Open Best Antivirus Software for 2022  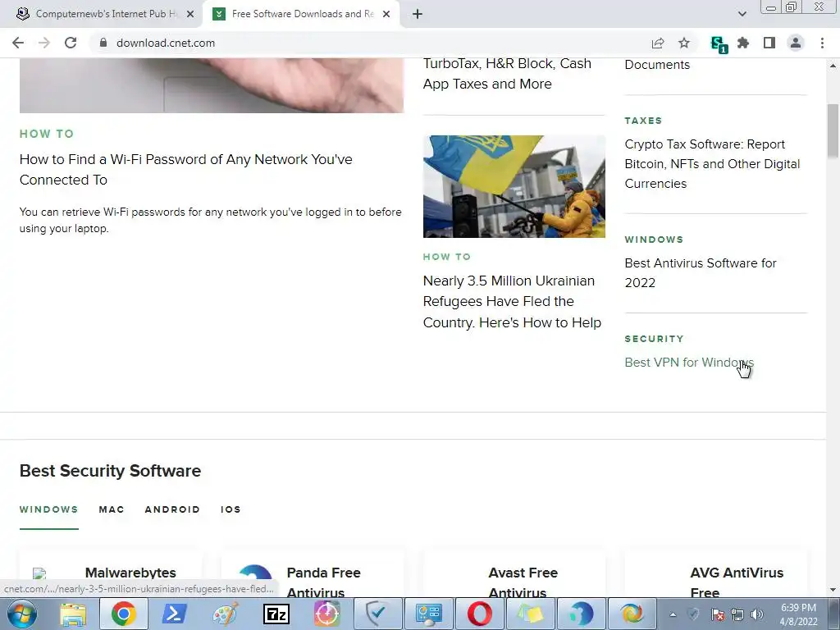pyautogui.click(x=701, y=272)
